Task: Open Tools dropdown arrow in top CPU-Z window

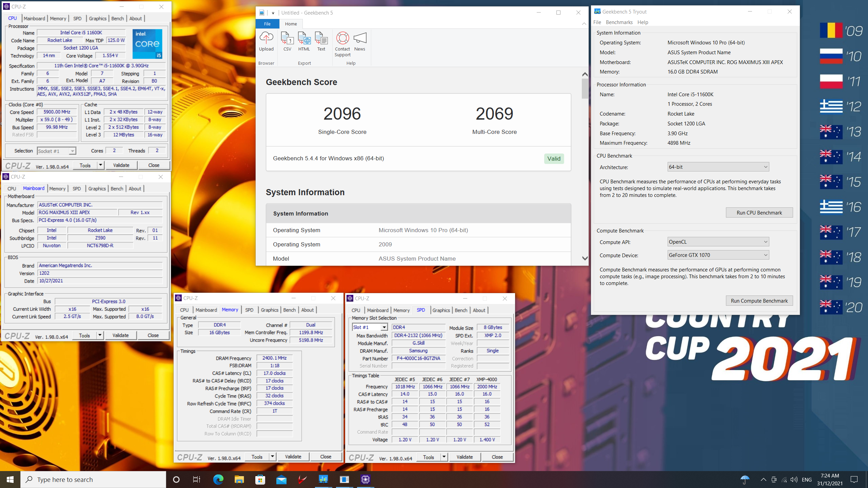Action: pos(100,165)
